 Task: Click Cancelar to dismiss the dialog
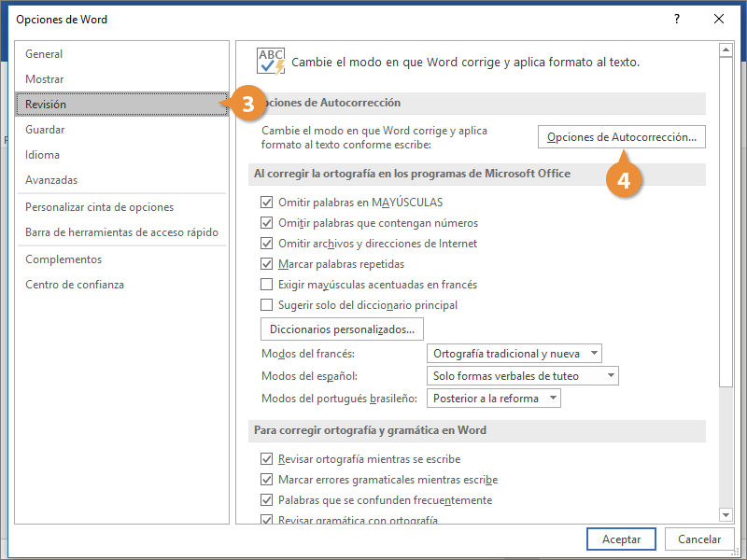click(x=699, y=539)
